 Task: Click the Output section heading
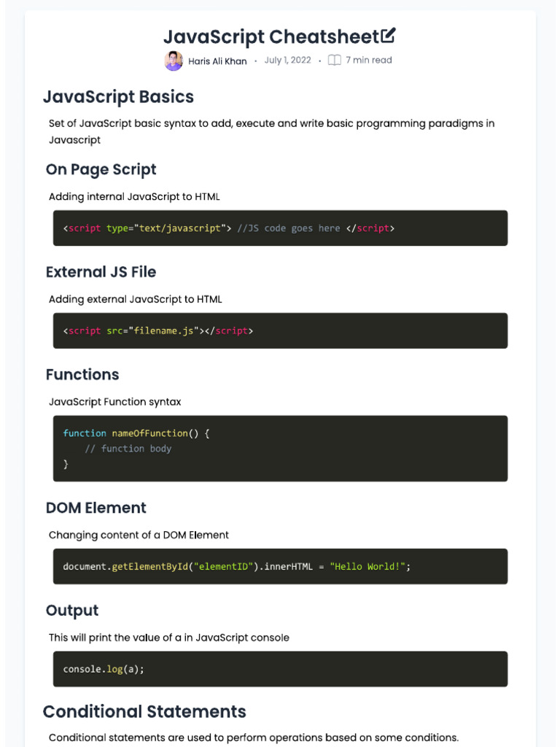point(72,611)
